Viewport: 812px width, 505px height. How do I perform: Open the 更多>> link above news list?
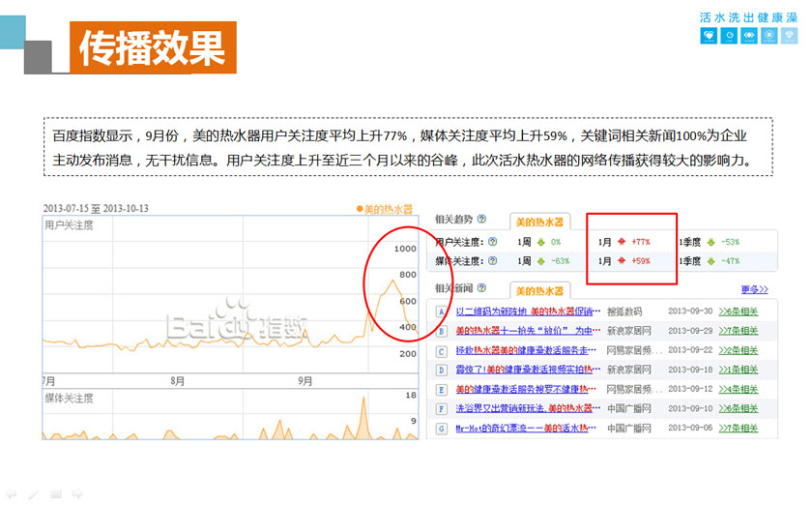(754, 289)
